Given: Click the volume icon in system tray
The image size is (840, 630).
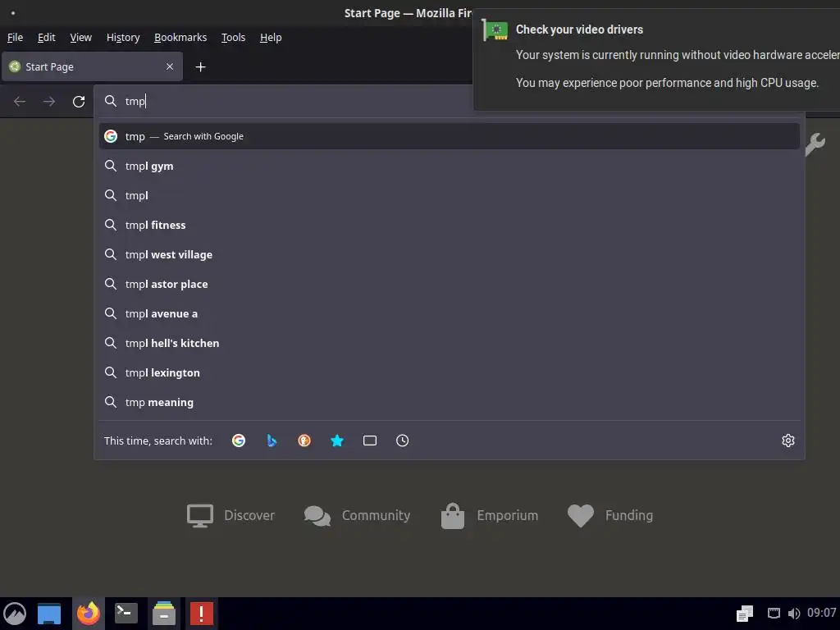Looking at the screenshot, I should tap(794, 614).
